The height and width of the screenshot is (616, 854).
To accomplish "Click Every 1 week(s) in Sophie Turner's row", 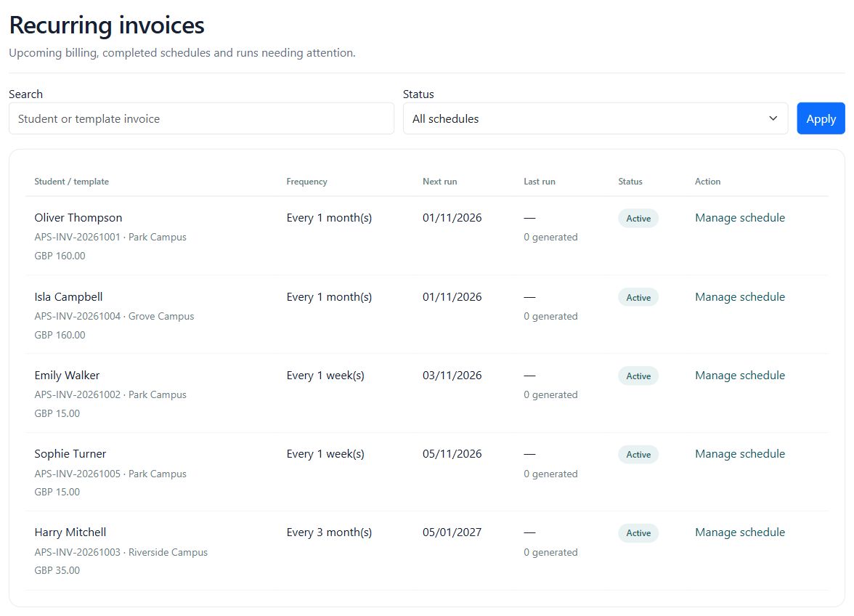I will (325, 454).
